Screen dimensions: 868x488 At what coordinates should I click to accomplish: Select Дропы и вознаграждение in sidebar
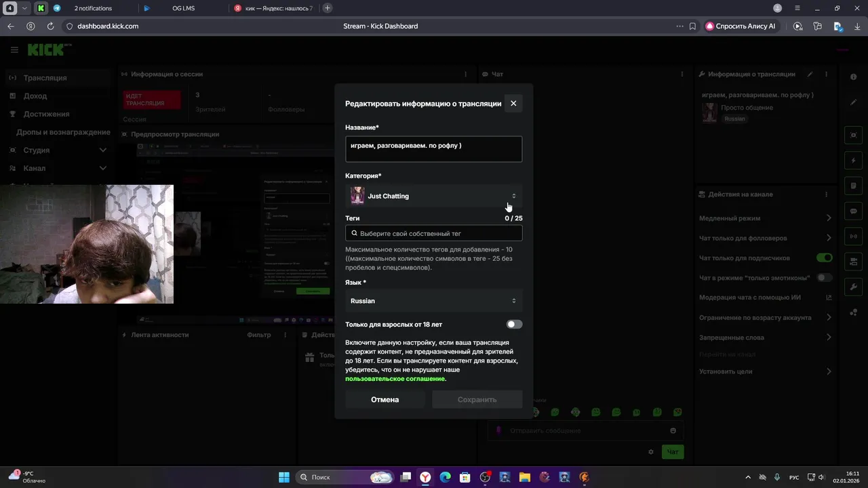[x=63, y=132]
